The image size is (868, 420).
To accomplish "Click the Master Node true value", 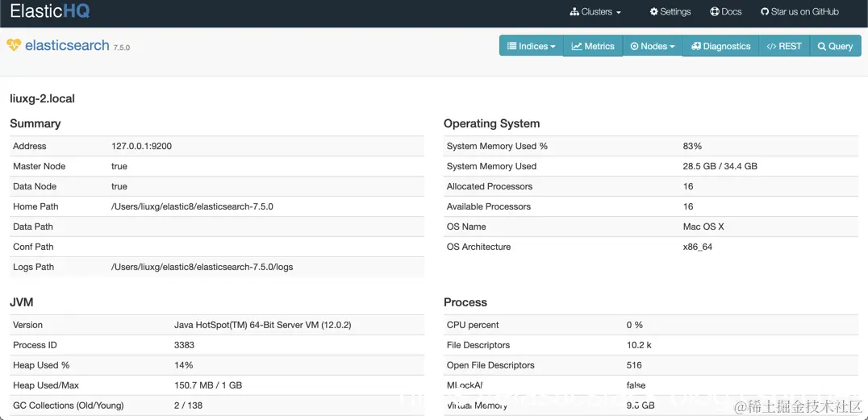I will point(119,166).
